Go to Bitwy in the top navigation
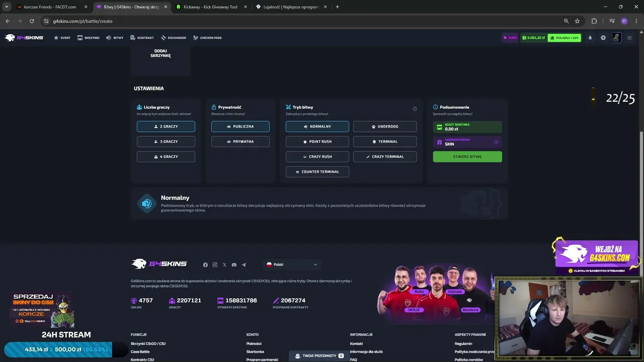This screenshot has width=644, height=362. 115,38
